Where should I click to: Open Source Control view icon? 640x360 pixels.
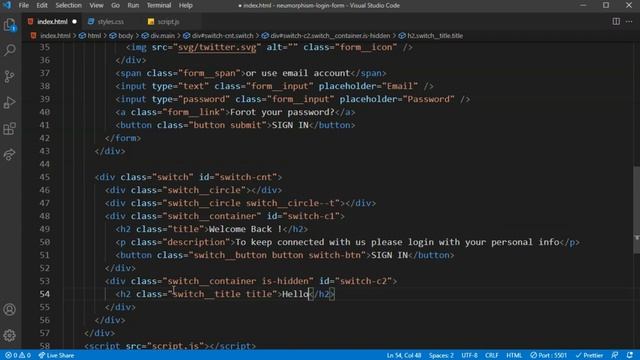10,76
